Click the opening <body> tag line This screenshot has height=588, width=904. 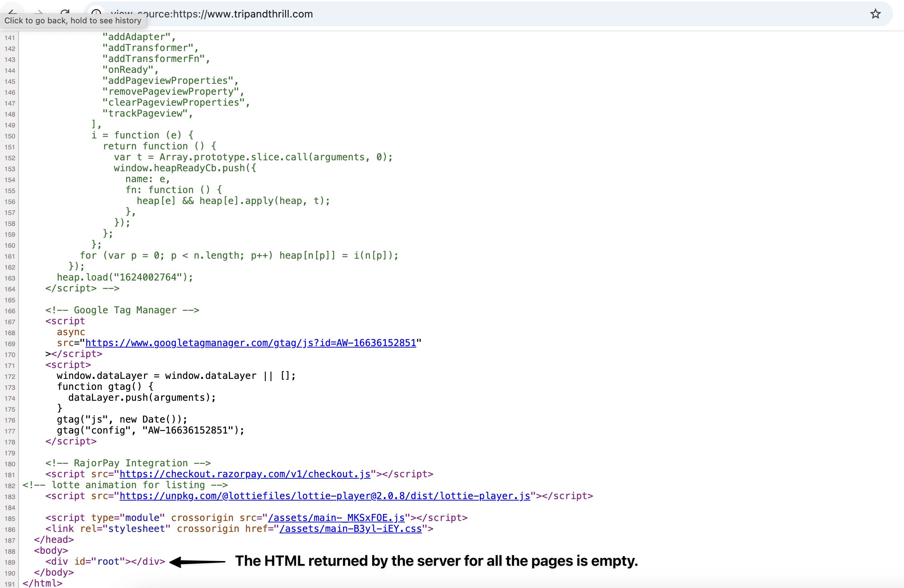pyautogui.click(x=51, y=551)
